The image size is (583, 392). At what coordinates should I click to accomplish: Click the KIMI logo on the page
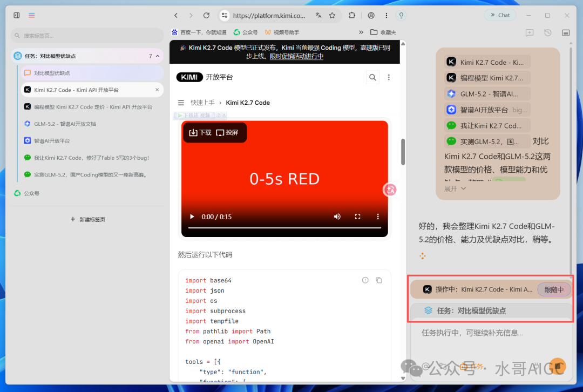tap(189, 77)
